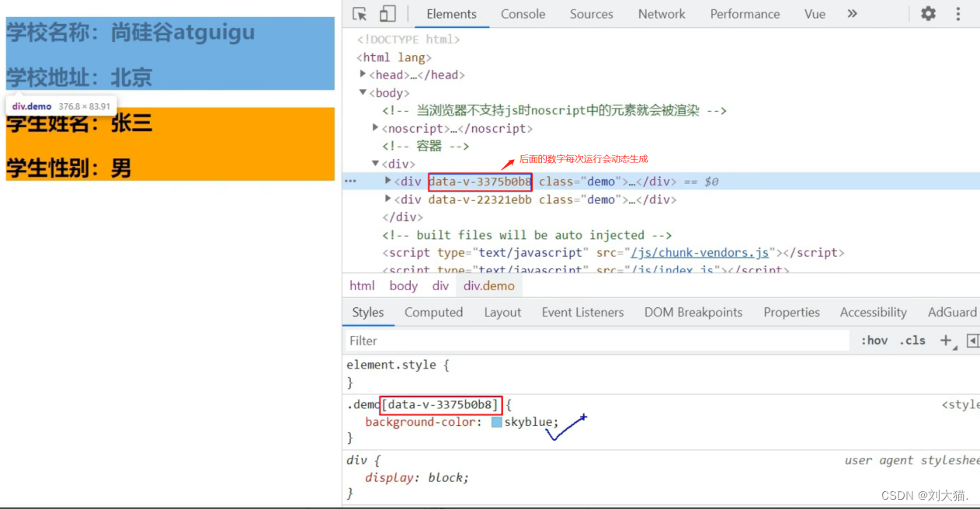Go to the Network tab
980x509 pixels.
tap(662, 14)
